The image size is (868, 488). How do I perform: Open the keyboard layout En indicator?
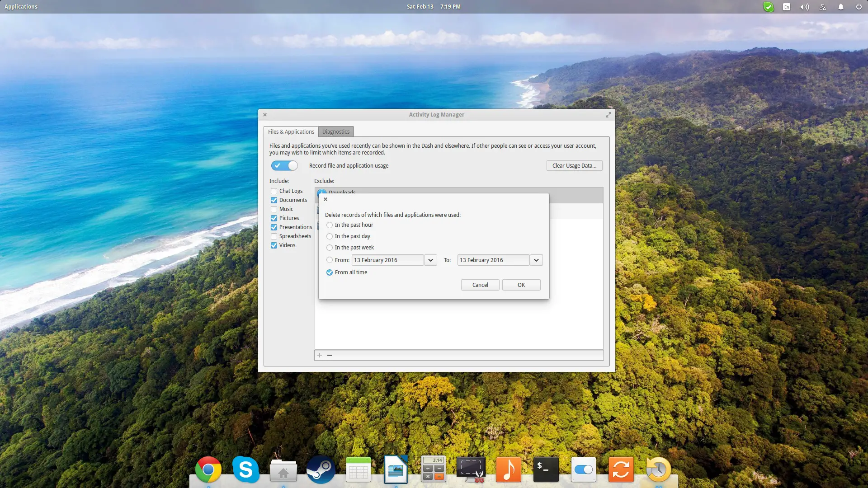pos(787,7)
